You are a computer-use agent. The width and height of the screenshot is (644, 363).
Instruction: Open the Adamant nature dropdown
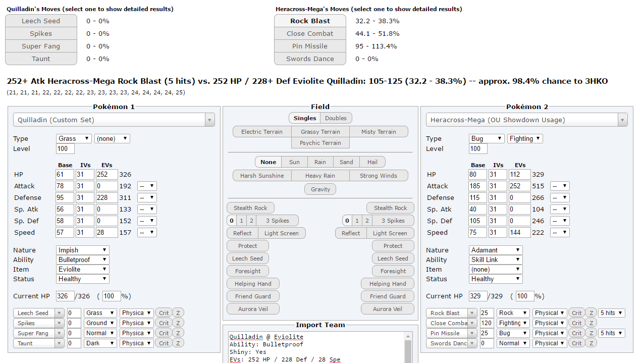tap(496, 250)
